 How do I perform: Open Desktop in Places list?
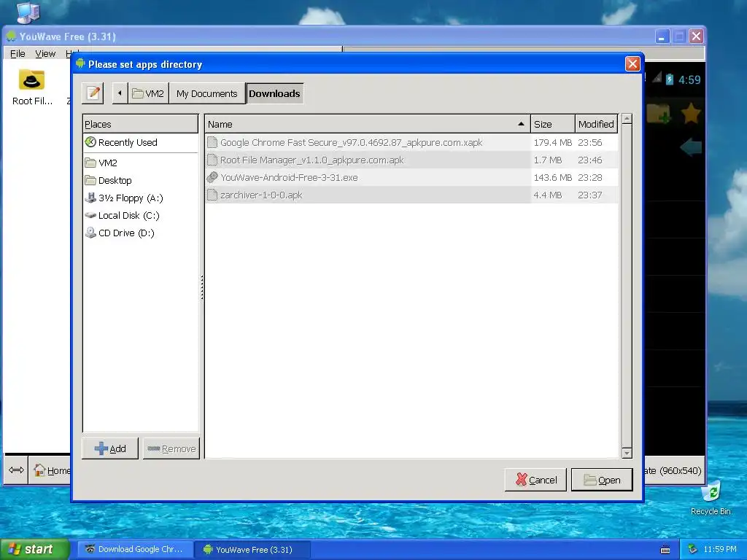[140, 181]
